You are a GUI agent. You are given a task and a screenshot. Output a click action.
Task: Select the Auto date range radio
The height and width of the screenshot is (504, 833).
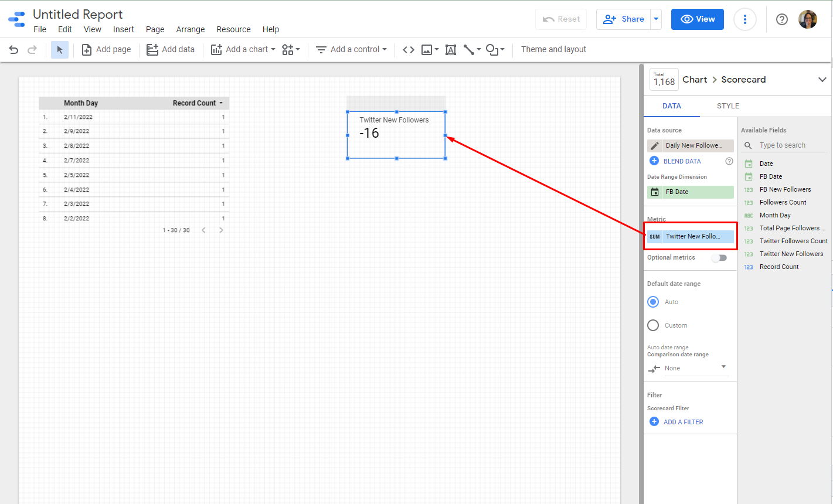coord(653,302)
